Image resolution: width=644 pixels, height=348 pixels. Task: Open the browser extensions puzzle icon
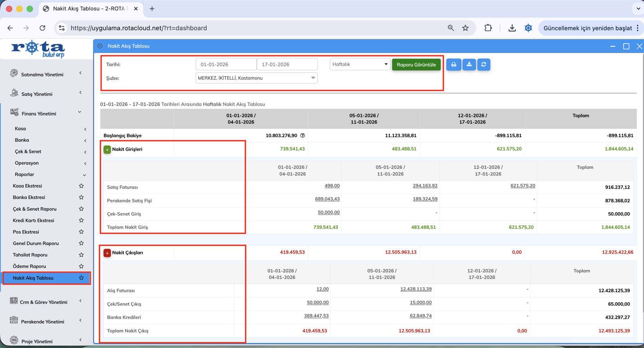pos(488,28)
